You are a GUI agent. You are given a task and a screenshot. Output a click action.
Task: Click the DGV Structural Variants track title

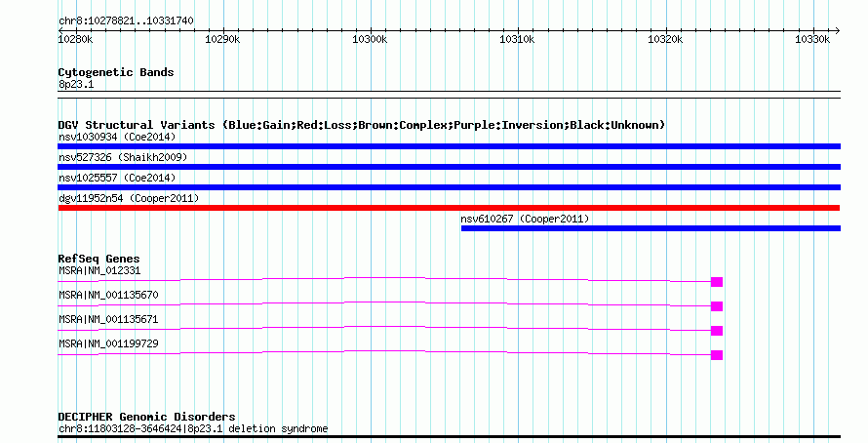click(362, 125)
